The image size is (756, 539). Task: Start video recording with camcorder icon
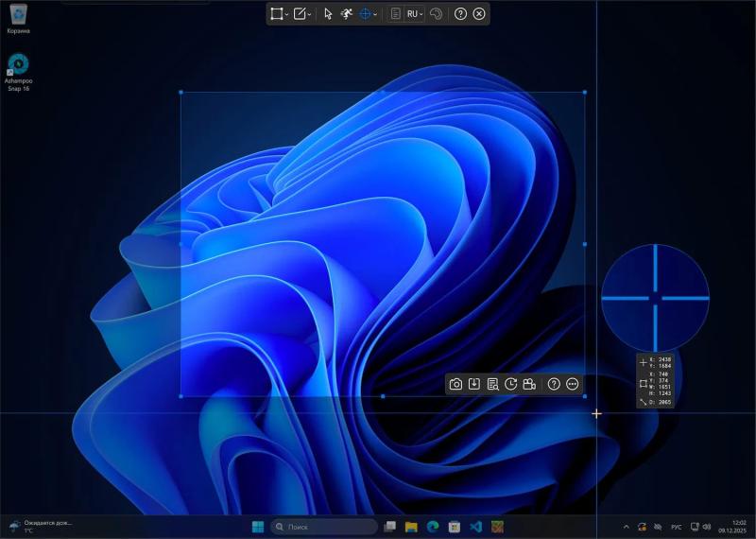pyautogui.click(x=529, y=384)
